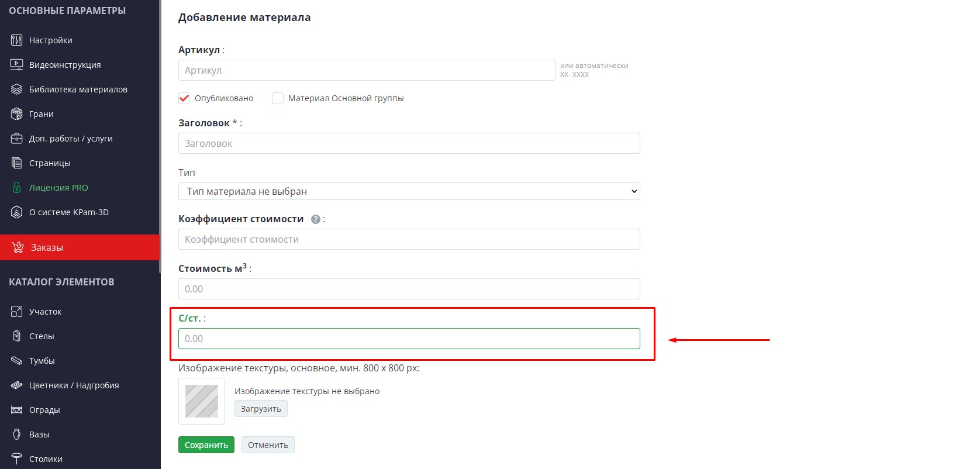
Task: Open Библиотека материалов layers icon
Action: pos(17,89)
